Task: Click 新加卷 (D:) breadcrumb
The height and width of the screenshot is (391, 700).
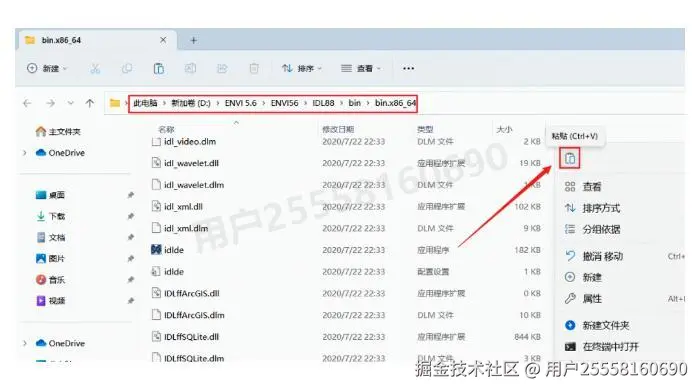Action: pyautogui.click(x=191, y=103)
